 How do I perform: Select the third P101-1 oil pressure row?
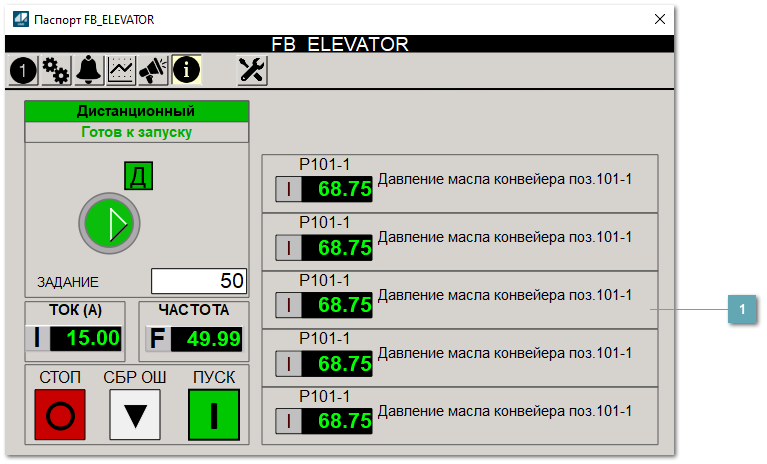pyautogui.click(x=459, y=299)
